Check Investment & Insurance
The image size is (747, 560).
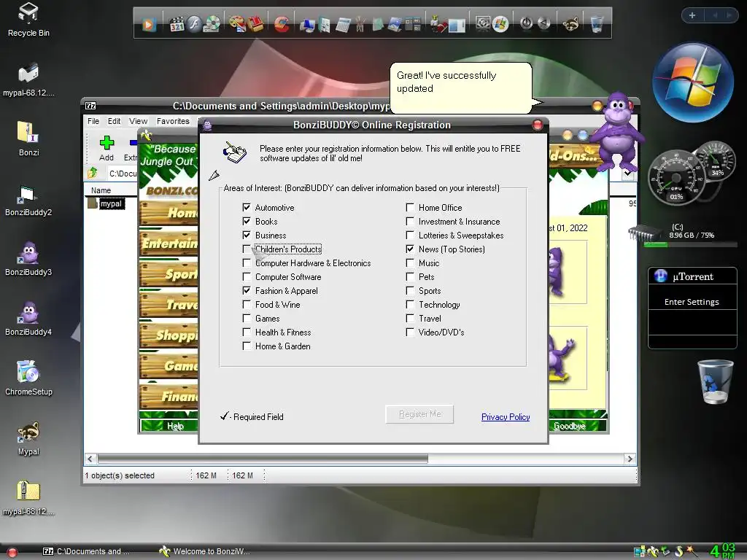tap(410, 222)
